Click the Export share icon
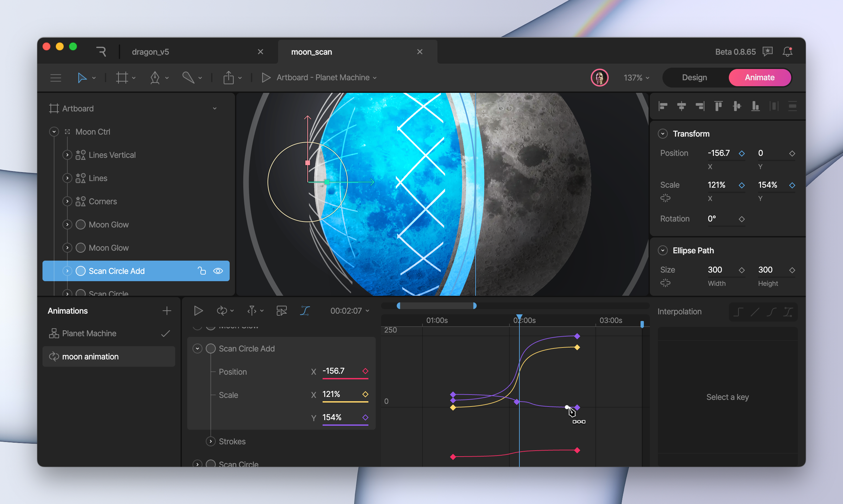 click(228, 78)
